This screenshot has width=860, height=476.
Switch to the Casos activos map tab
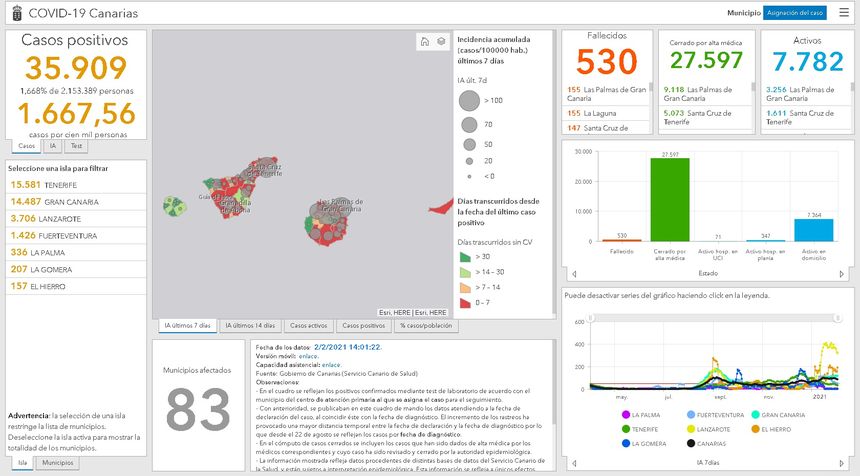pos(308,326)
